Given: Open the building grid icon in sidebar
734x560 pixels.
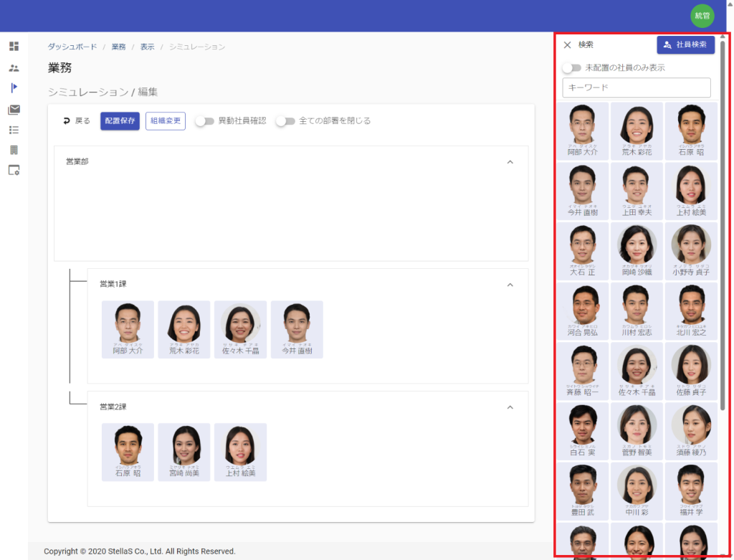Looking at the screenshot, I should [14, 150].
